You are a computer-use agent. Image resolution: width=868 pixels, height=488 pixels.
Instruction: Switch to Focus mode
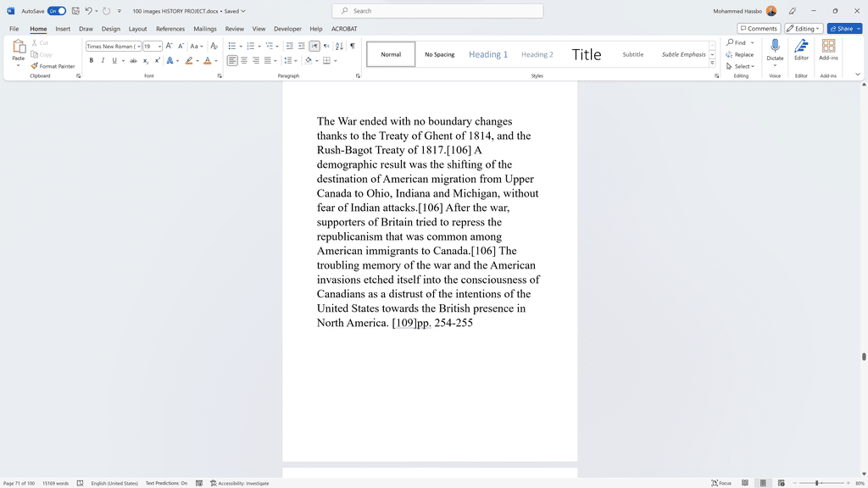(721, 483)
